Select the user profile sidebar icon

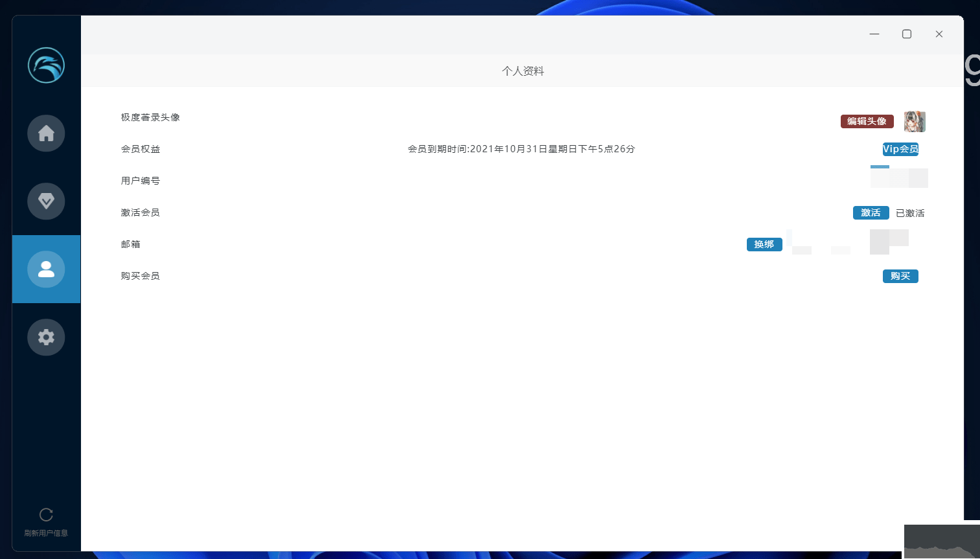(x=46, y=269)
